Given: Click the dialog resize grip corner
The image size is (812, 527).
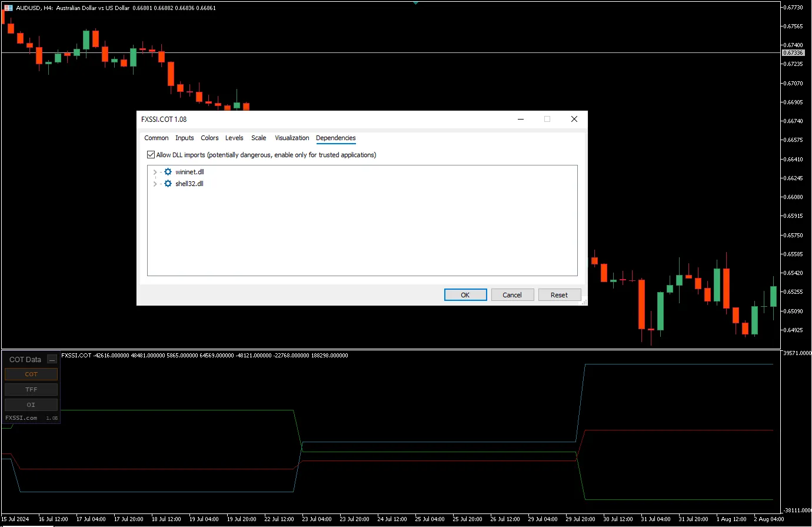Looking at the screenshot, I should pos(584,302).
